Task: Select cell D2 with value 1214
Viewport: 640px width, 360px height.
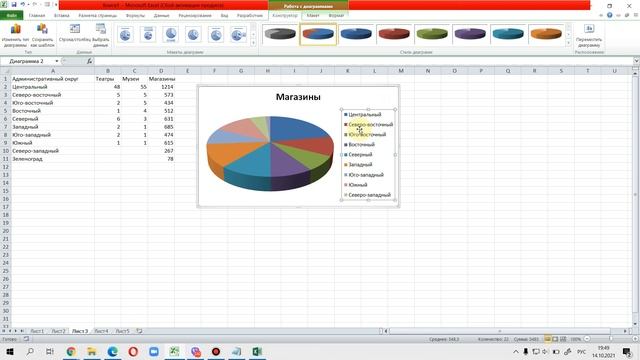Action: coord(161,87)
